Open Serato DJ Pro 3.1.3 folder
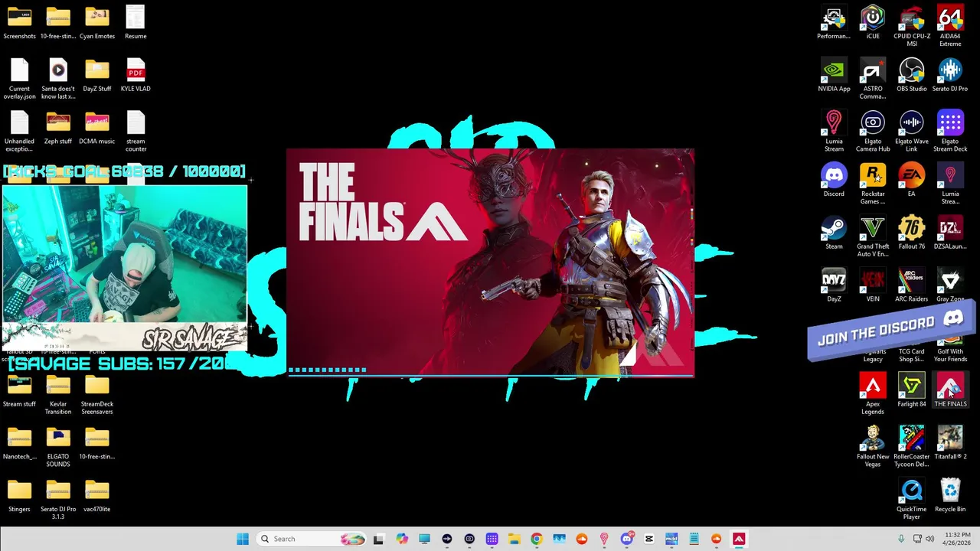 coord(58,499)
